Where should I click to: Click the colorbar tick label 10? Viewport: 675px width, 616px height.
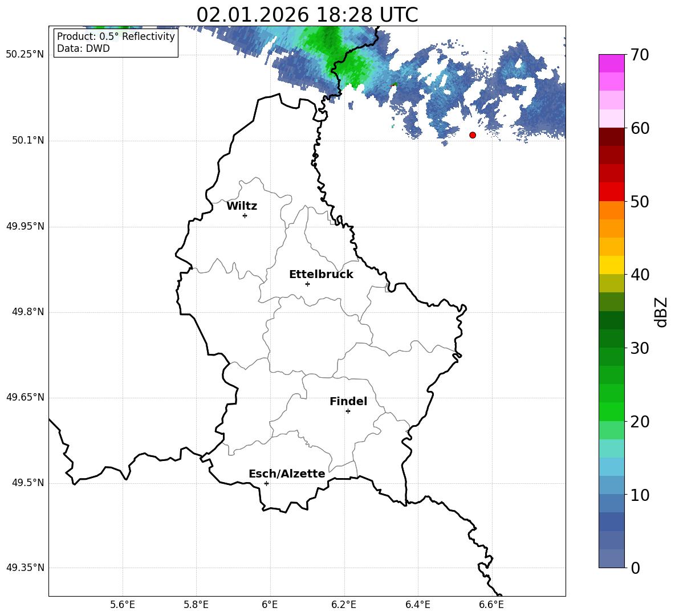pyautogui.click(x=640, y=495)
